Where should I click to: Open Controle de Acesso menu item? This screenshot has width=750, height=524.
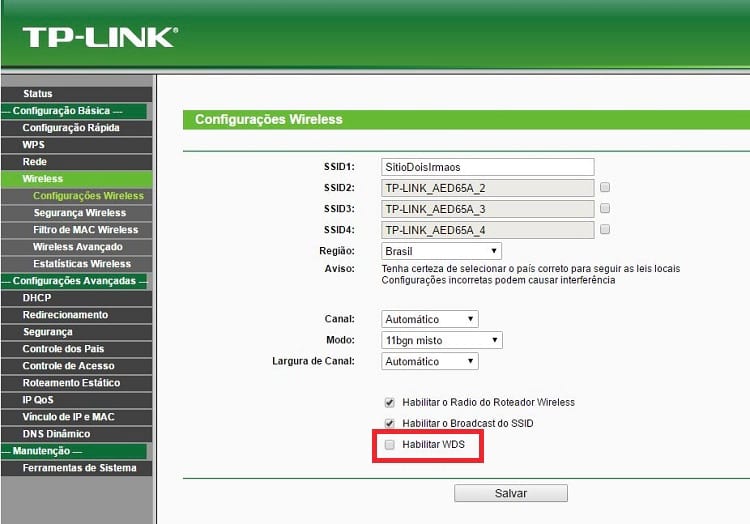(77, 366)
